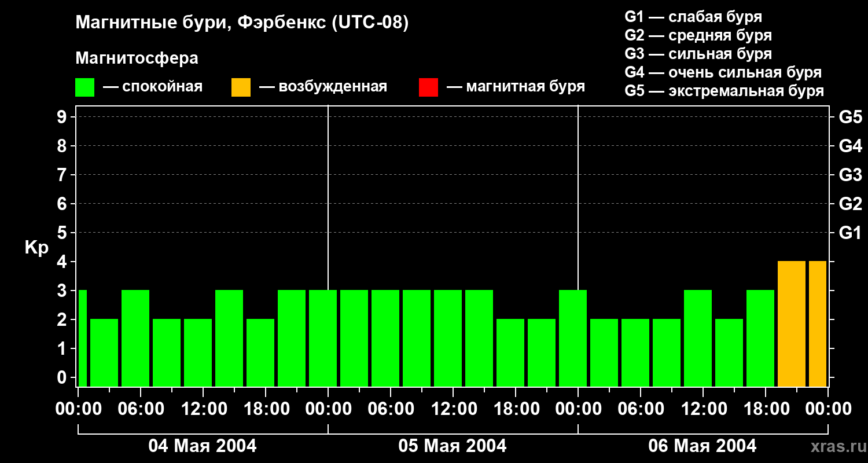Image resolution: width=868 pixels, height=463 pixels.
Task: Select the line 'G3 — сильная буря'
Action: pos(698,54)
